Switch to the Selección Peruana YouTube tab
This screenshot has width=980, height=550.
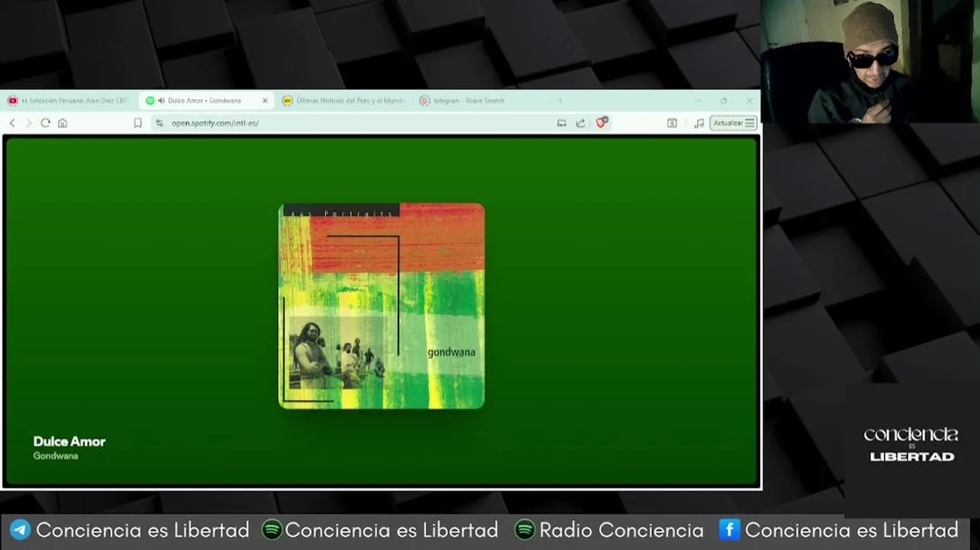(69, 101)
